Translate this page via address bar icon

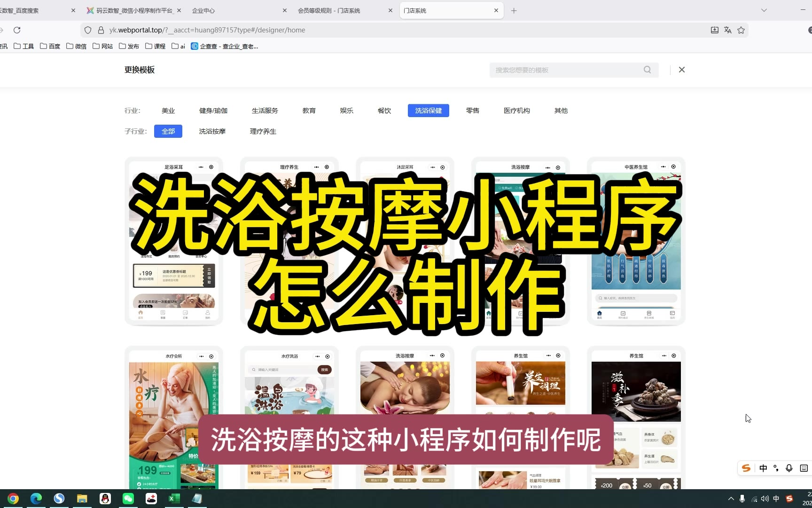point(728,30)
